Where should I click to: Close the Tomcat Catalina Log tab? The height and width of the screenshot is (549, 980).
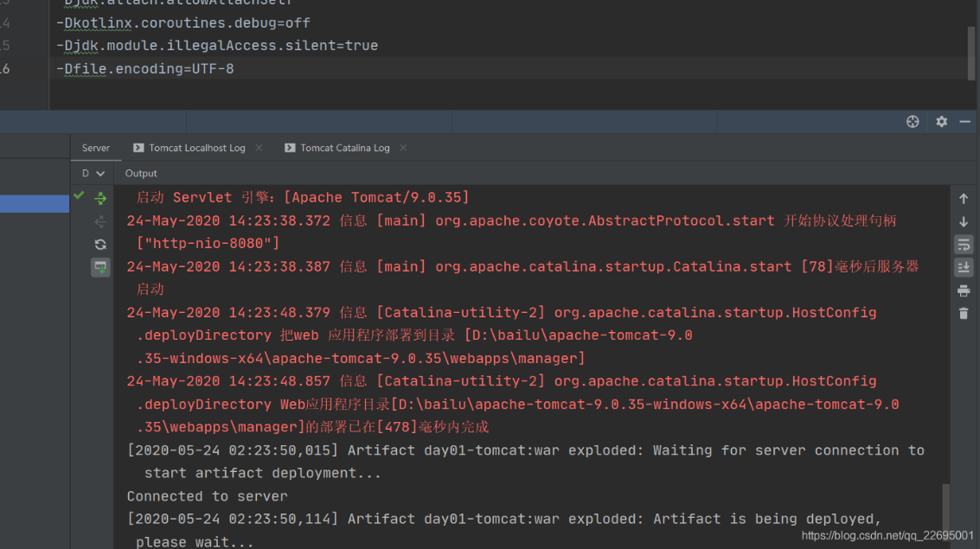click(403, 148)
